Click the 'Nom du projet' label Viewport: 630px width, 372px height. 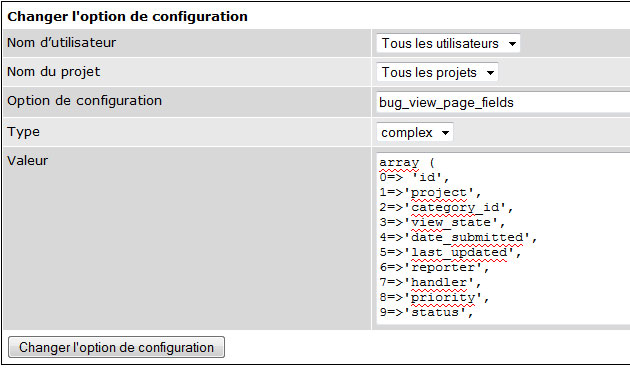coord(54,72)
